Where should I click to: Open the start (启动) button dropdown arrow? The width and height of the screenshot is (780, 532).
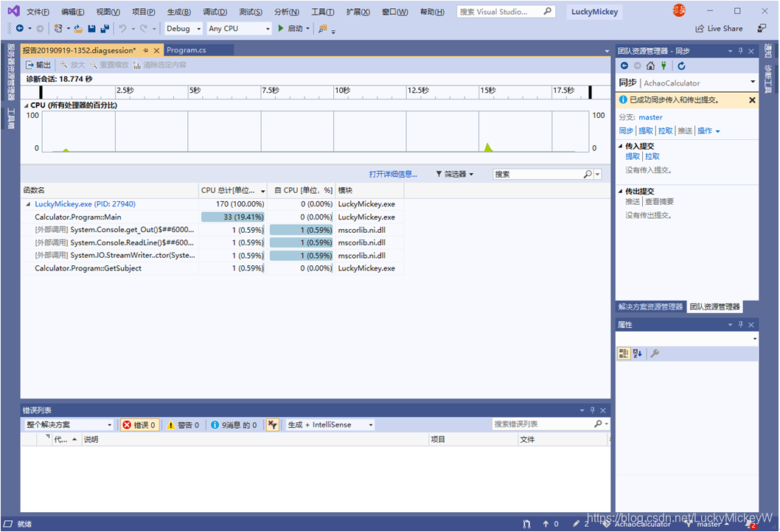pyautogui.click(x=308, y=29)
